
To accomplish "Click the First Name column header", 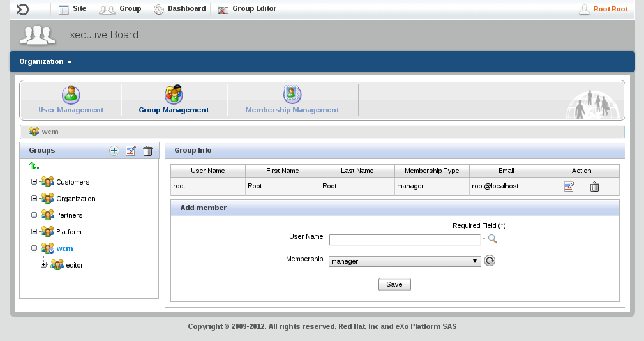I will [283, 171].
